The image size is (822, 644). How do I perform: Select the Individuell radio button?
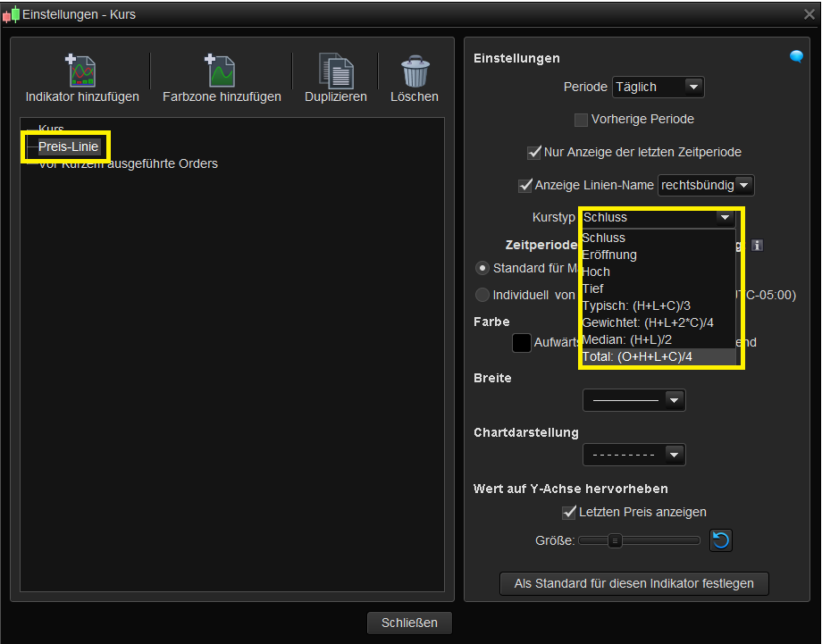coord(482,295)
